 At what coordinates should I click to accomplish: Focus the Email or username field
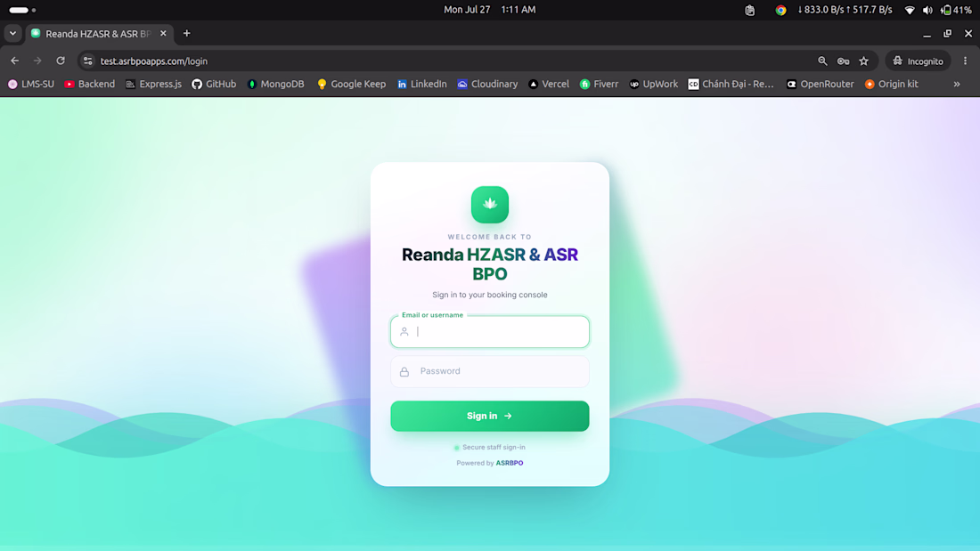coord(489,332)
